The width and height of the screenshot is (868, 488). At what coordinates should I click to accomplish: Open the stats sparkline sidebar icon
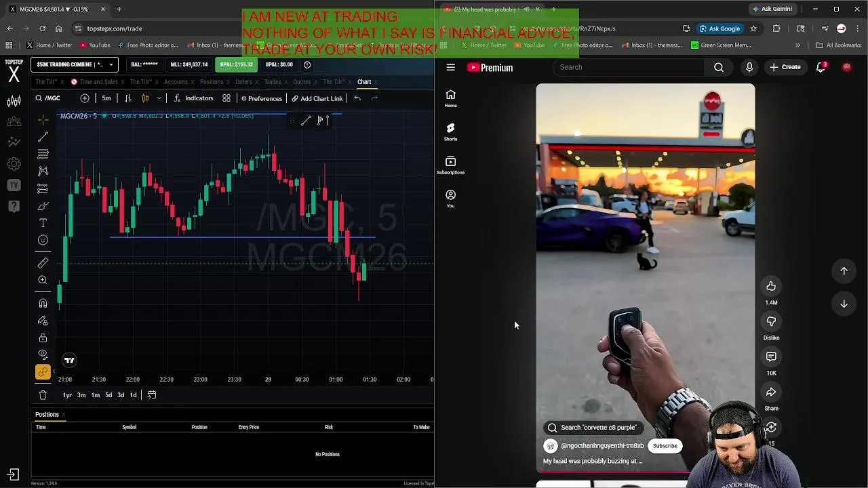(x=14, y=142)
